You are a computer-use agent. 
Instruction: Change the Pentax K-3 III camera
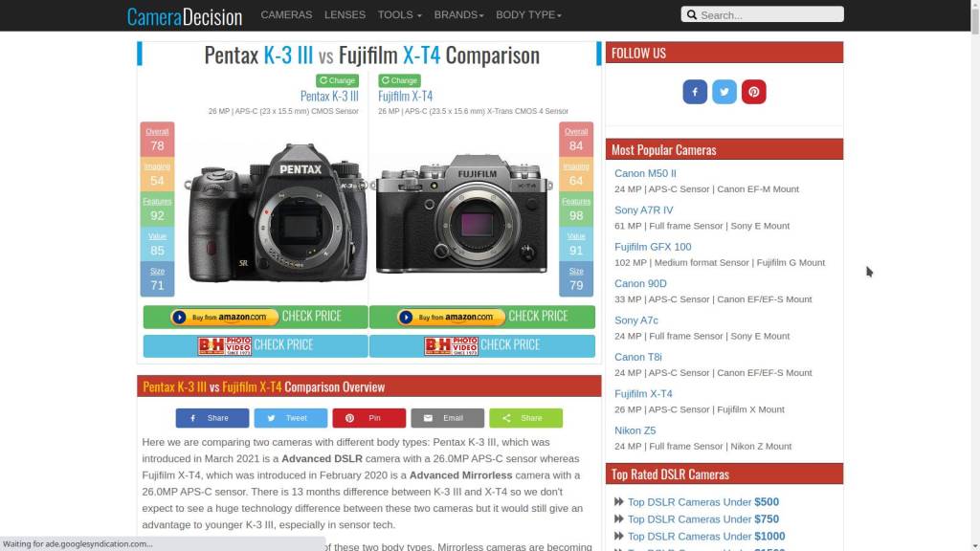338,80
